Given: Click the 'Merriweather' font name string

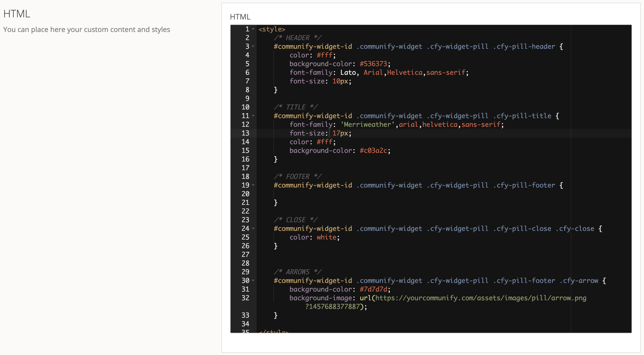Looking at the screenshot, I should point(367,124).
